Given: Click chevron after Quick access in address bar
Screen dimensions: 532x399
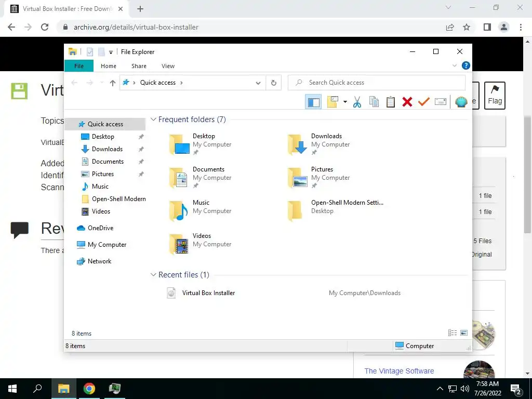Looking at the screenshot, I should 181,83.
